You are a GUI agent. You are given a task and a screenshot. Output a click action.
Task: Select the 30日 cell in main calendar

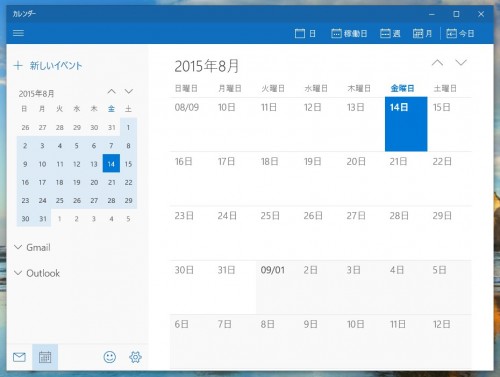pyautogui.click(x=191, y=287)
